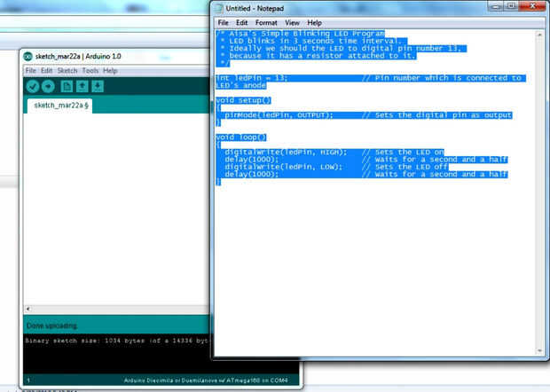Click Notepad's scrollbar up arrow
Screen dimensions: 550x392
click(x=539, y=35)
